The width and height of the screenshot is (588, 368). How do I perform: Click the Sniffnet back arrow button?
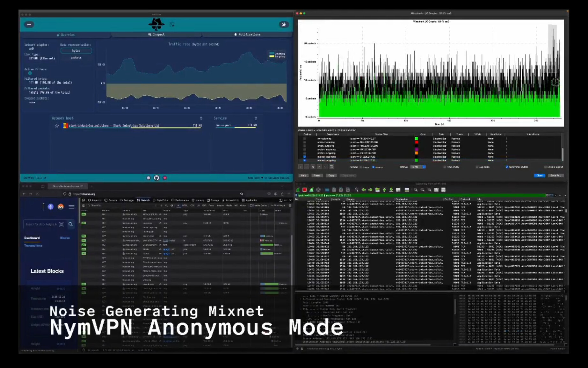click(x=29, y=25)
